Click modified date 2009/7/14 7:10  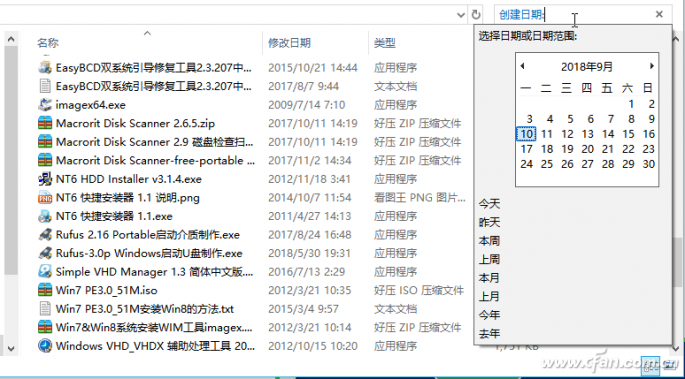(307, 105)
